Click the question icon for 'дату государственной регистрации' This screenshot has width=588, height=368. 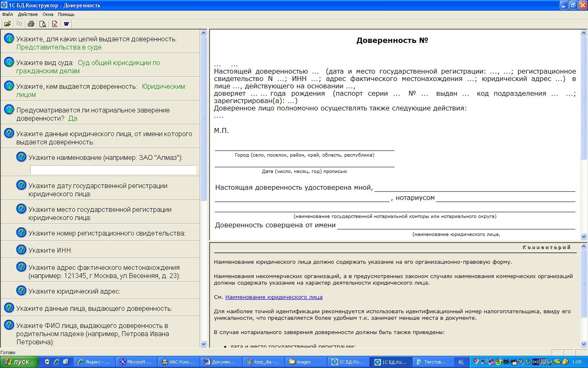(x=21, y=185)
